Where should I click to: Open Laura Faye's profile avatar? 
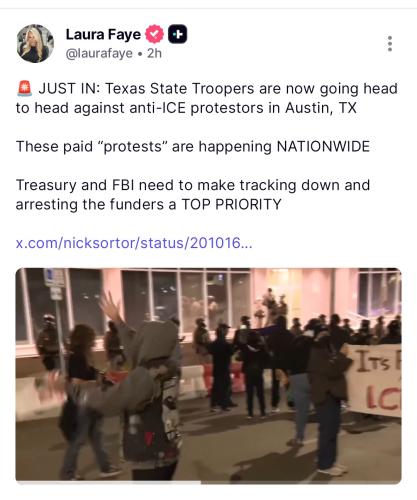35,43
